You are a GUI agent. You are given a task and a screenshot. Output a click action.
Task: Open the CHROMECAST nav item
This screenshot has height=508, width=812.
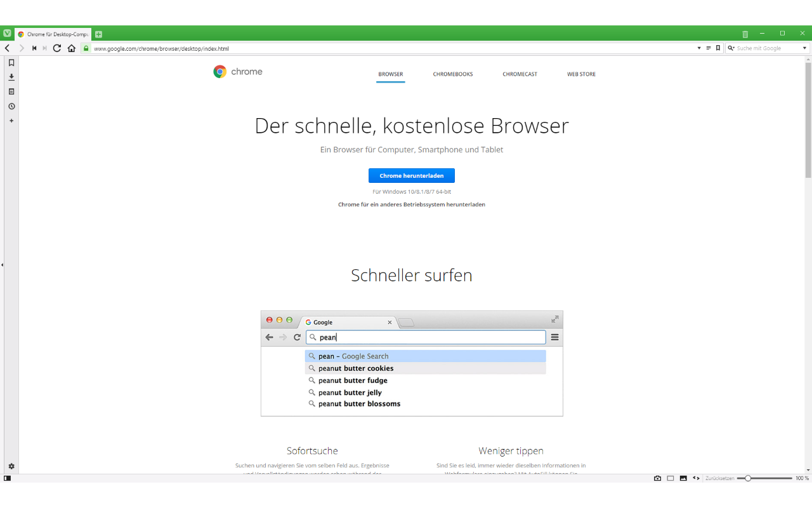tap(520, 74)
